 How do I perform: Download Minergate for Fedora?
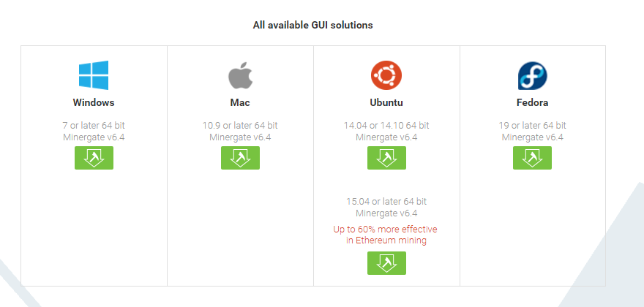click(533, 158)
